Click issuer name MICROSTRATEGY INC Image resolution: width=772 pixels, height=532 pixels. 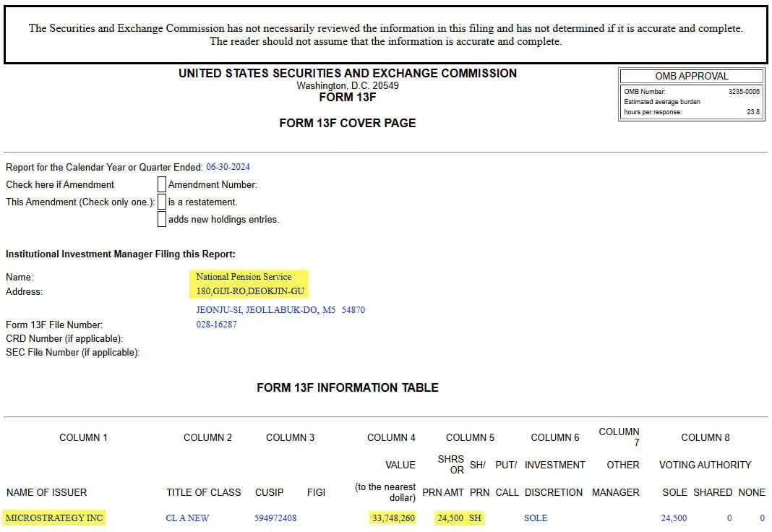(54, 518)
